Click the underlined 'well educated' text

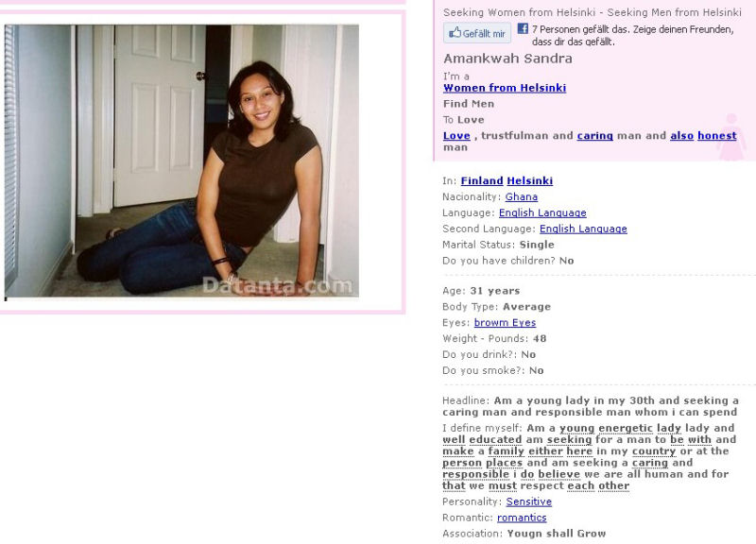[482, 439]
